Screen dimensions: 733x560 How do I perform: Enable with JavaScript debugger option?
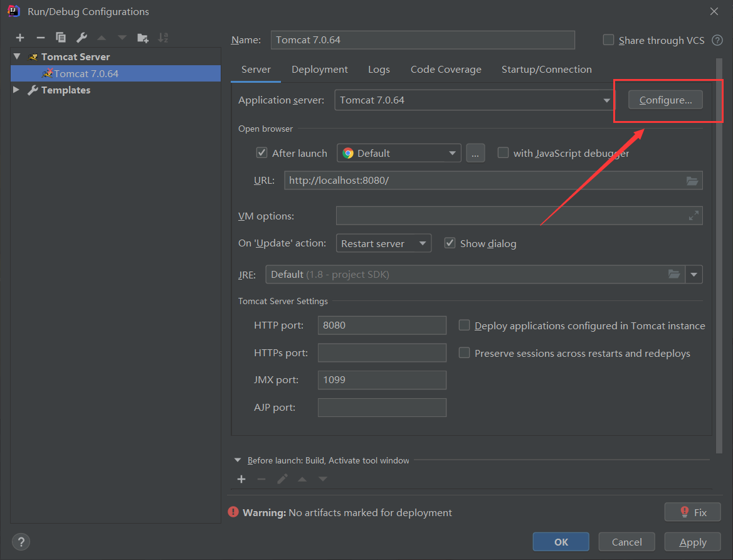503,153
